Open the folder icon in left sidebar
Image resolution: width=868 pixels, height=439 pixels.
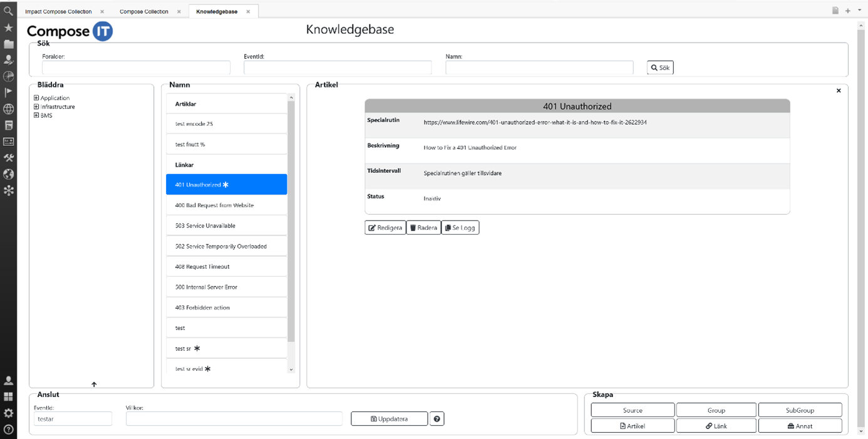tap(9, 44)
